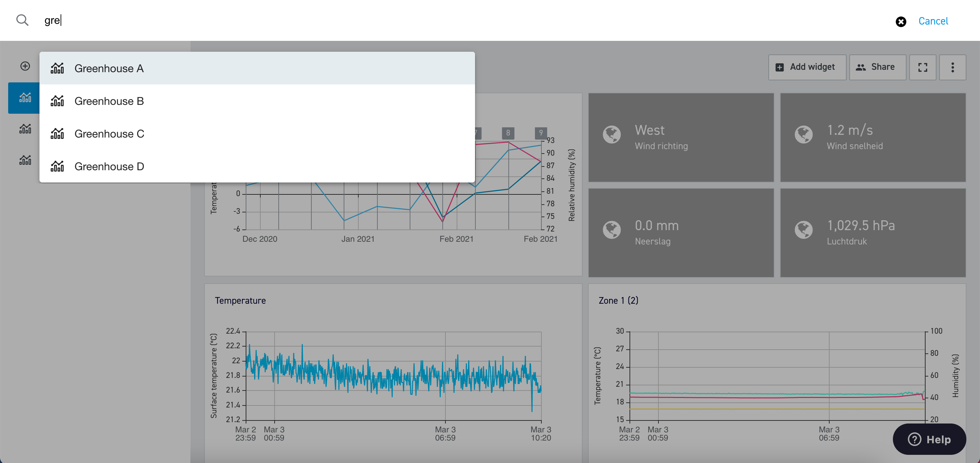Open the active highlighted dashboard sidebar icon
This screenshot has height=463, width=980.
point(24,98)
